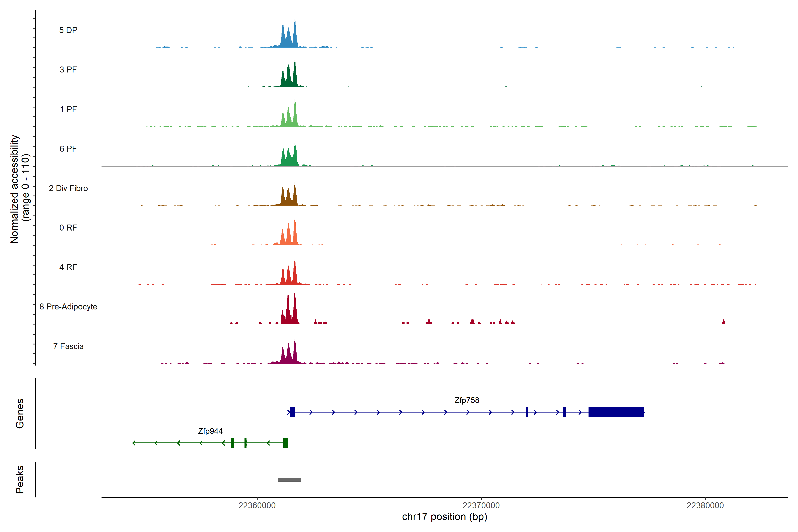Click the 6 PF track label
This screenshot has width=798, height=532.
(68, 149)
